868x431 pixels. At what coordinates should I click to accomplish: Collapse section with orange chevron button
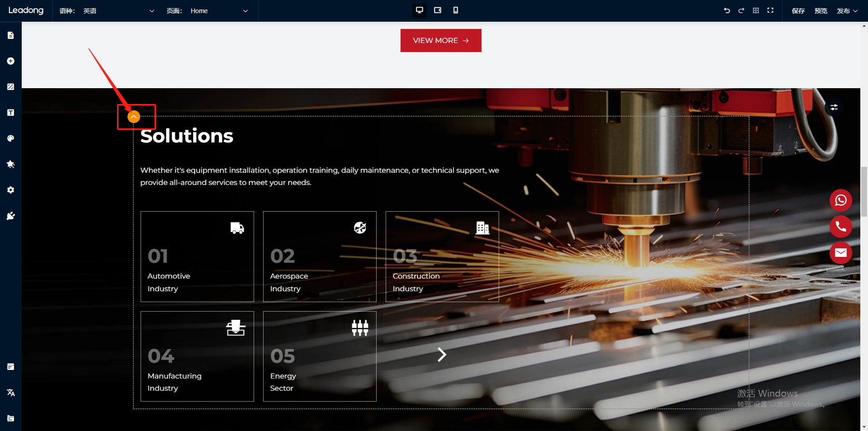[134, 117]
